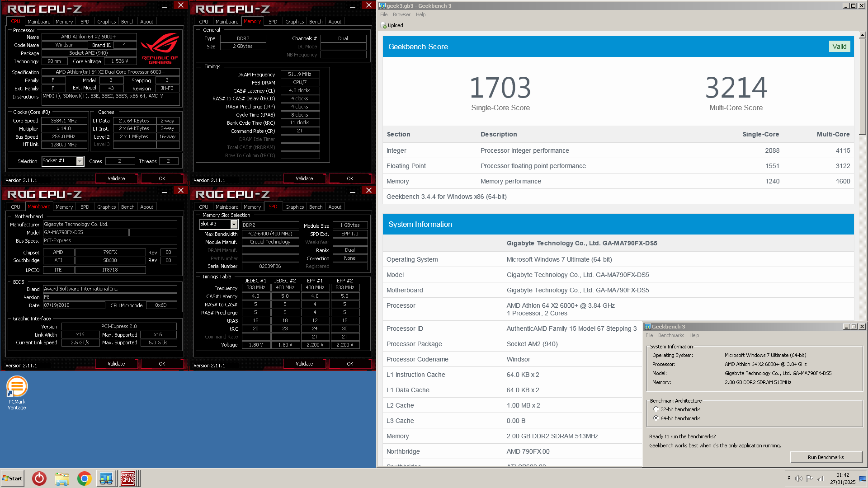Open Help menu in the small Geekbench 3 window
Viewport: 868px width, 488px height.
click(x=694, y=335)
